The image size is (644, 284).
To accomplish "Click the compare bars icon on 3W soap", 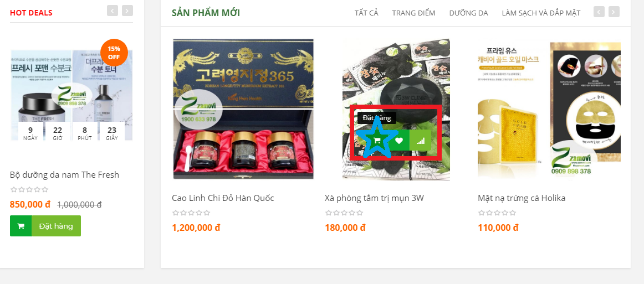I will (420, 141).
